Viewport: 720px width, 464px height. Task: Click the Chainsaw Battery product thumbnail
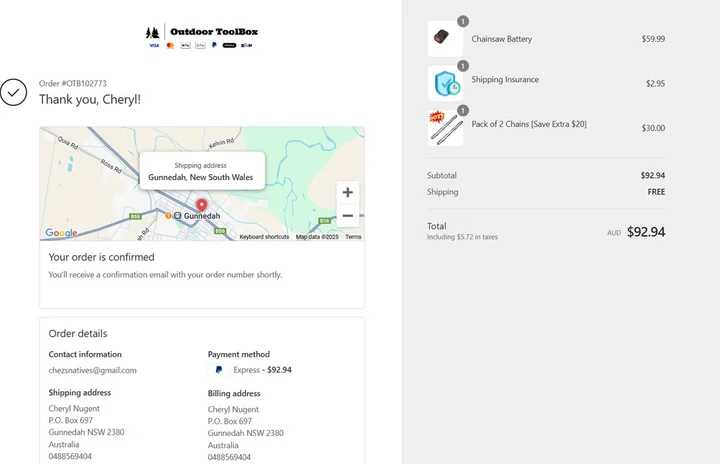(444, 40)
